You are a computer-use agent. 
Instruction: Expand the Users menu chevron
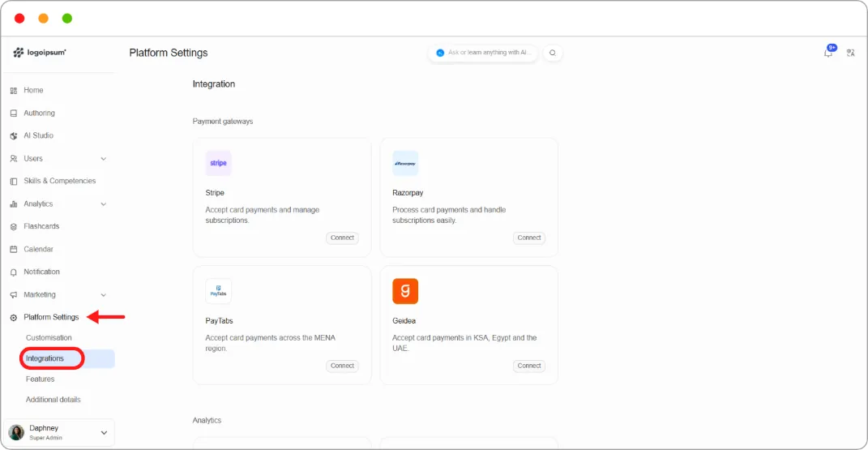pos(104,158)
